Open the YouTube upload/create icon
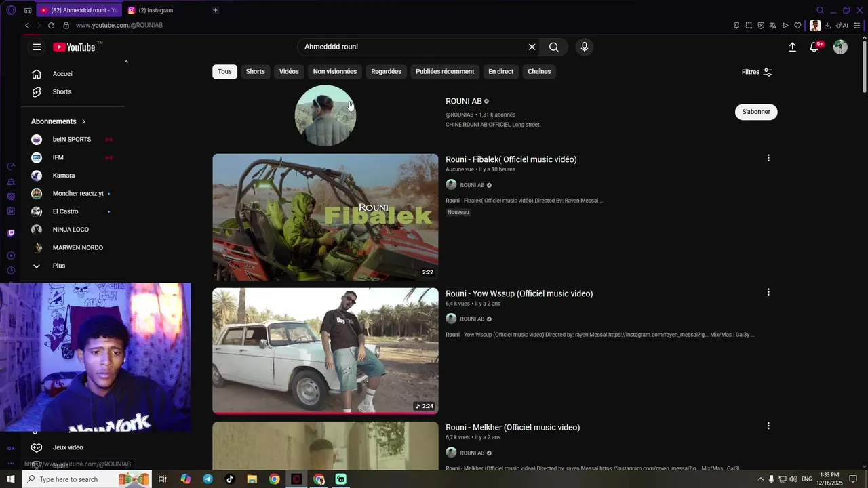Image resolution: width=868 pixels, height=488 pixels. tap(792, 47)
